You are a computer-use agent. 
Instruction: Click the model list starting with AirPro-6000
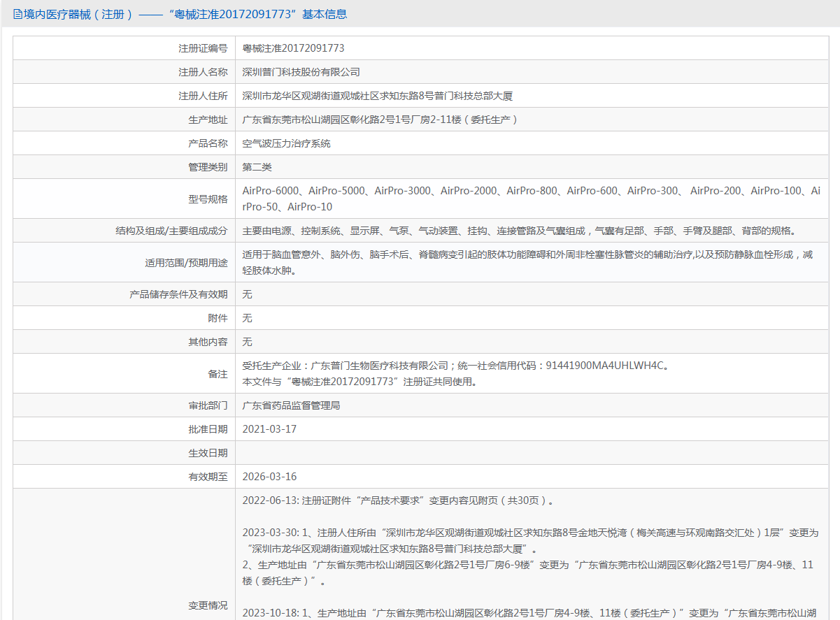531,199
